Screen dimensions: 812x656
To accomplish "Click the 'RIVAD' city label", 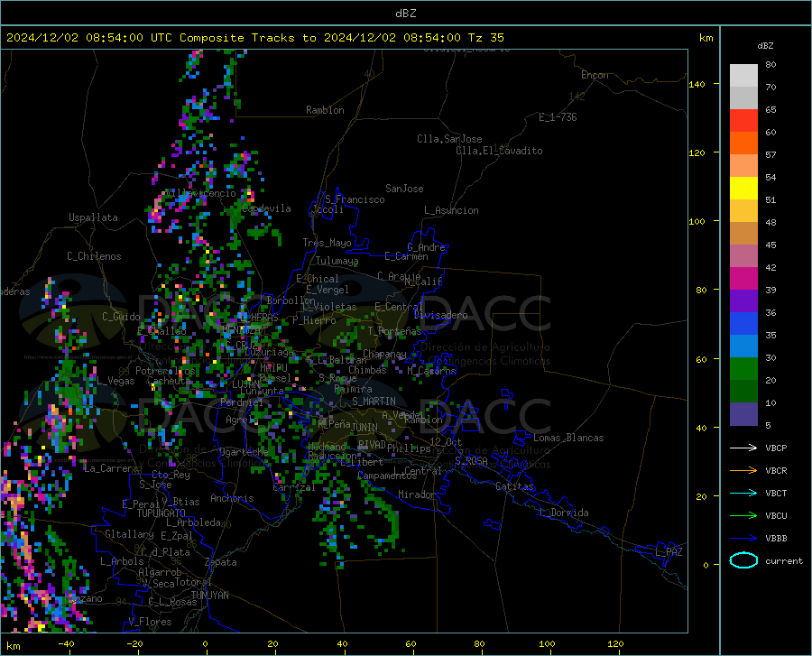I will (372, 445).
